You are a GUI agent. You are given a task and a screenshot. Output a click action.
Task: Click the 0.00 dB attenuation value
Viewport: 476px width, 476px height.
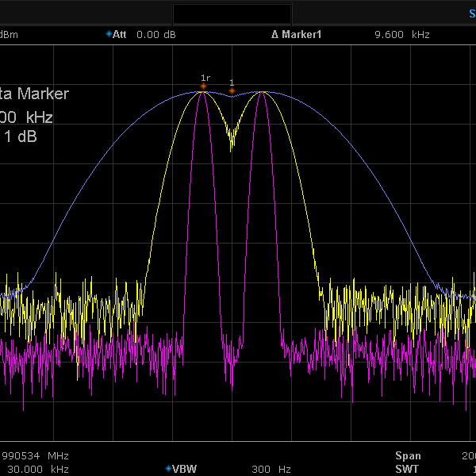click(x=155, y=35)
